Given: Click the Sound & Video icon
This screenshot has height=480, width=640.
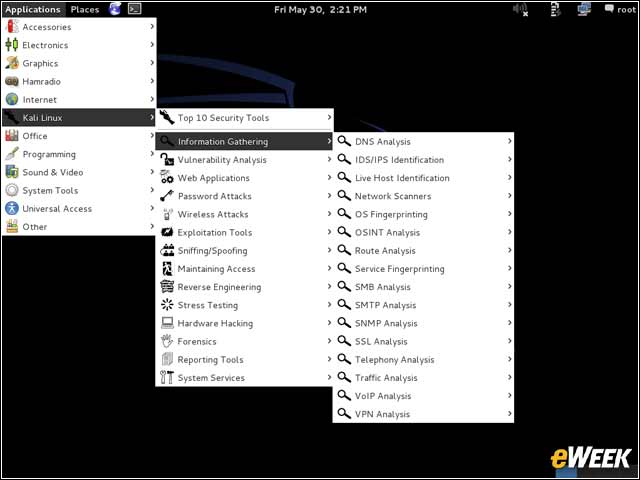Looking at the screenshot, I should [x=12, y=172].
